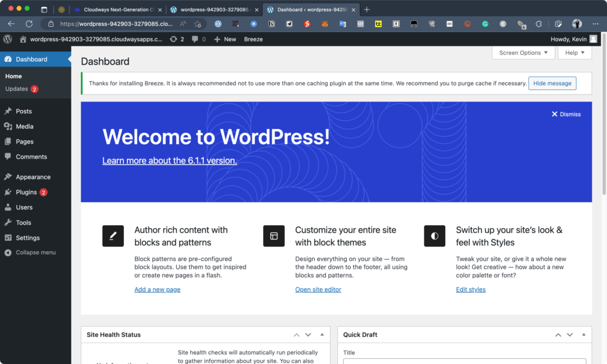Click the Plugins plug icon in sidebar
The height and width of the screenshot is (364, 607).
8,192
